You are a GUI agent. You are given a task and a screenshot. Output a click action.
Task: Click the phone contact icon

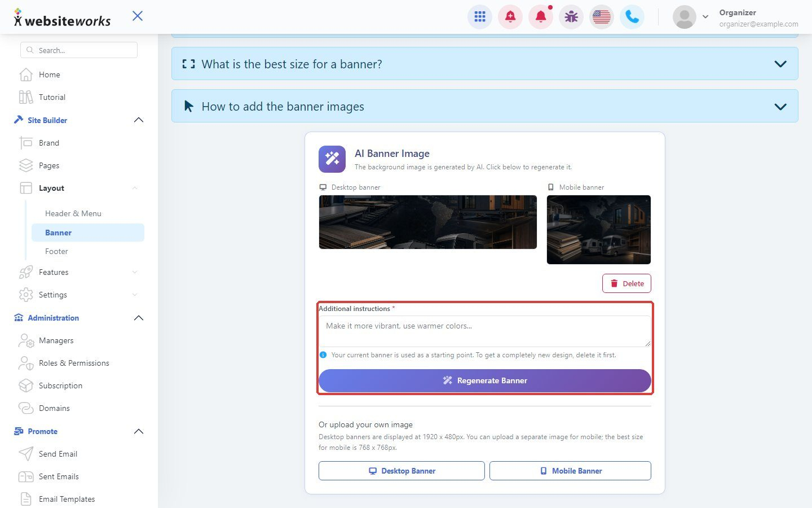[x=632, y=17]
